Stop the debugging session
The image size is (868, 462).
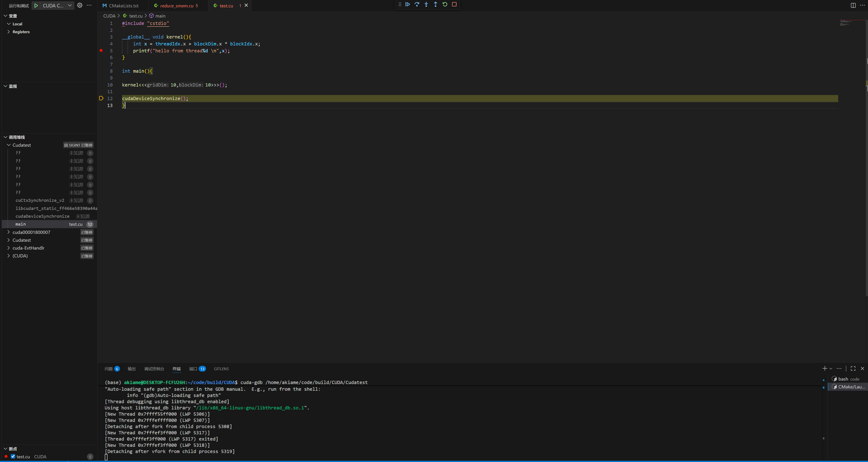454,4
